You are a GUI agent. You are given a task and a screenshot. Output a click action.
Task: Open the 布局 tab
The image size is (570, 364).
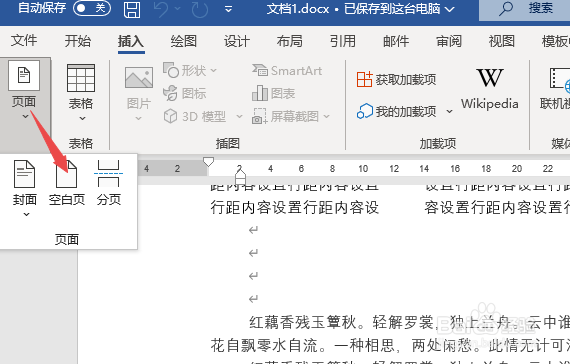point(290,41)
